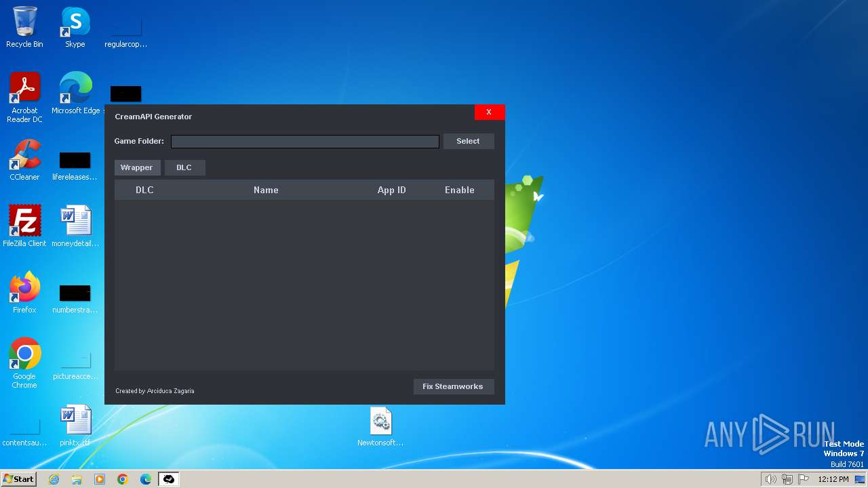Open the volume control tray icon
868x488 pixels.
[770, 479]
